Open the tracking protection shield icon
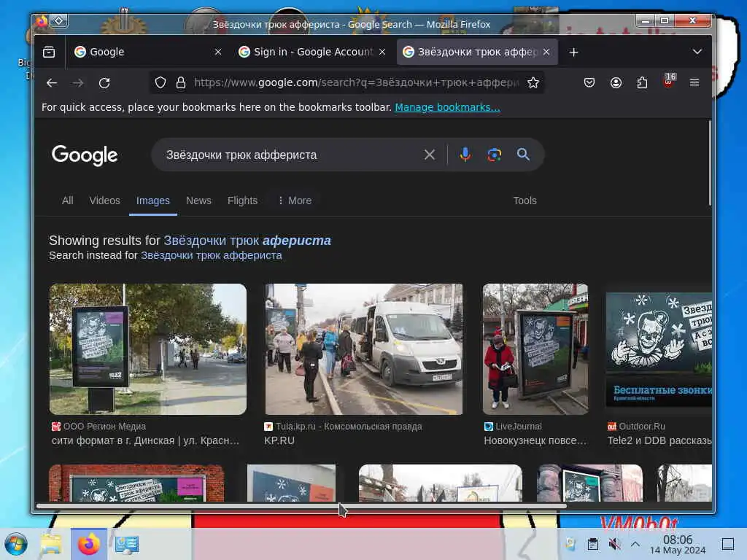This screenshot has height=560, width=747. (x=160, y=83)
